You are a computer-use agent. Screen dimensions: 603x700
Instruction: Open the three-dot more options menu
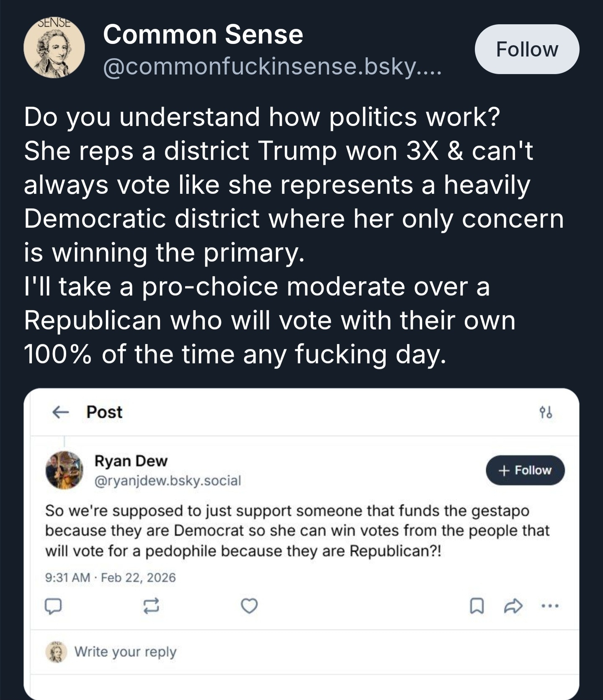click(550, 606)
